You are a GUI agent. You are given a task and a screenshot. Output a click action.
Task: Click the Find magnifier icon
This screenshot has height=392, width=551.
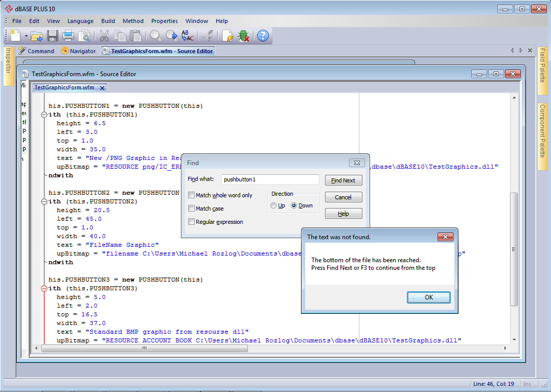click(155, 36)
